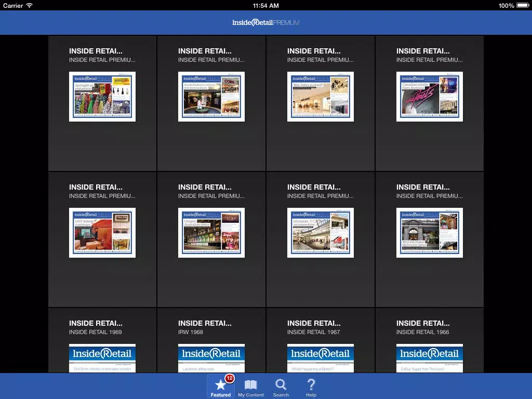
Task: Check the battery icon in status bar
Action: click(523, 5)
